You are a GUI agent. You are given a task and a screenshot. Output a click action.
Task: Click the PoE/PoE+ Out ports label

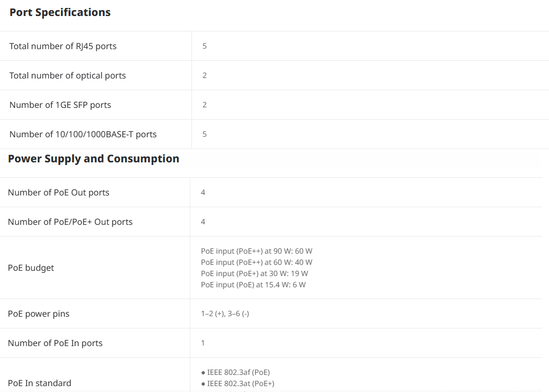pyautogui.click(x=70, y=222)
